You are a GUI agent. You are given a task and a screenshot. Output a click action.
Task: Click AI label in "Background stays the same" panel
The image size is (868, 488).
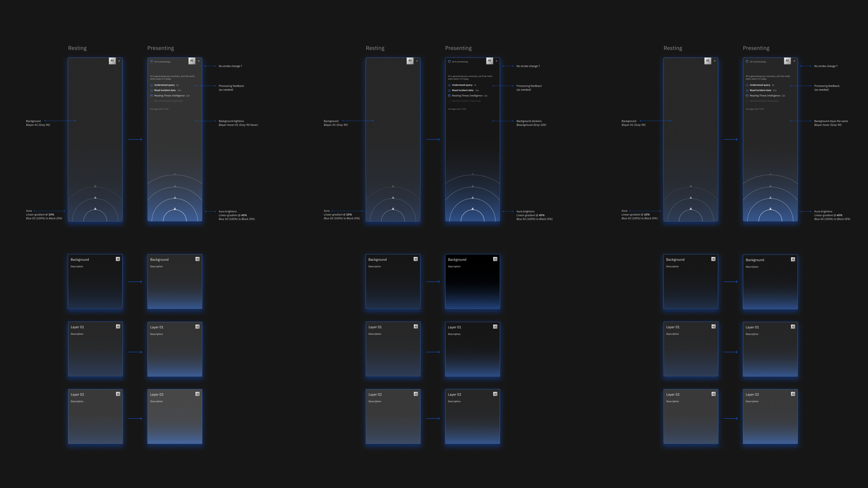[x=787, y=61]
